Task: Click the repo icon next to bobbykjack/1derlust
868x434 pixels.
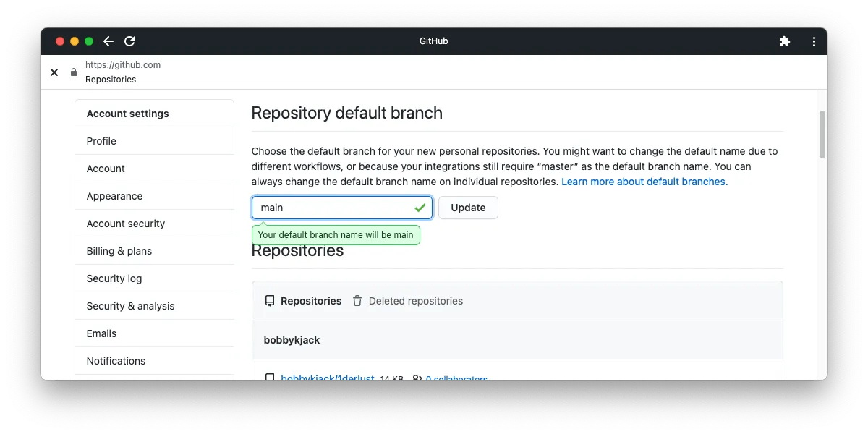Action: click(x=270, y=378)
